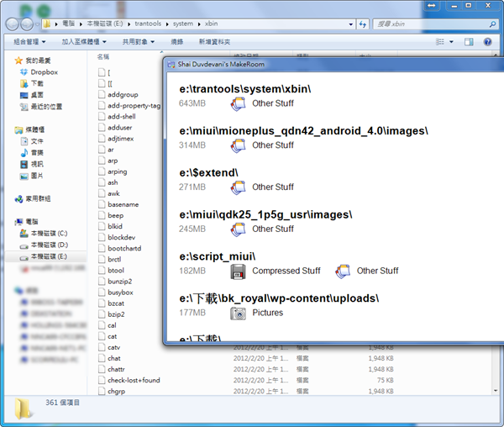The image size is (504, 427).
Task: Click Other Stuff icon under xbin entry
Action: 238,104
